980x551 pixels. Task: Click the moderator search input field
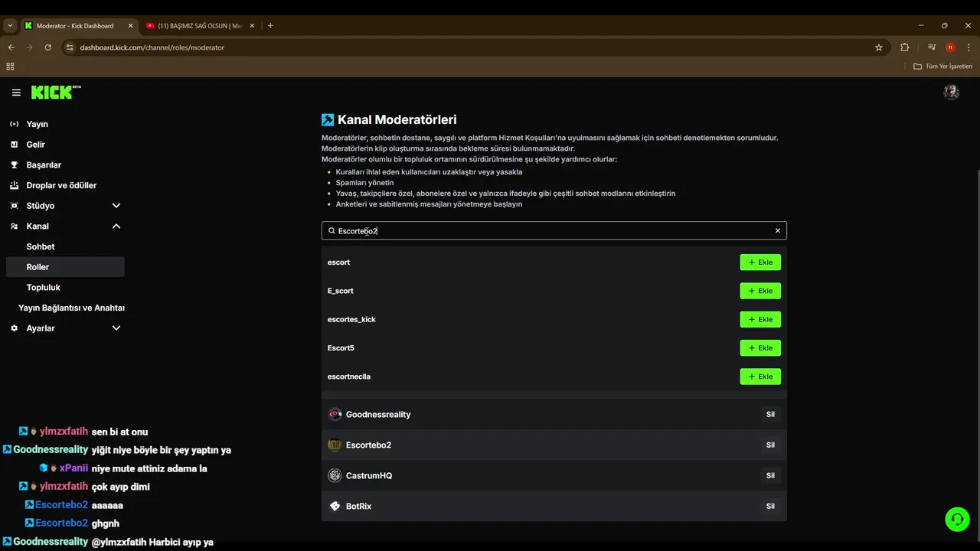tap(551, 230)
